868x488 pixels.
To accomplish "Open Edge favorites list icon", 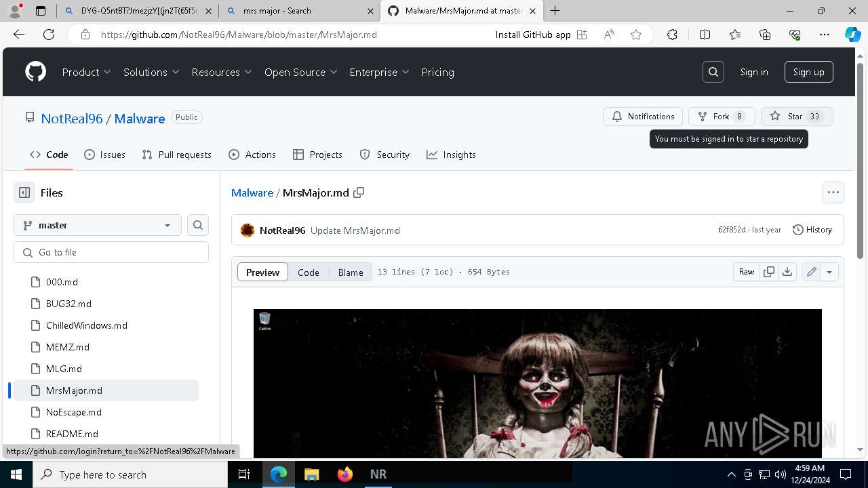I will 735,35.
